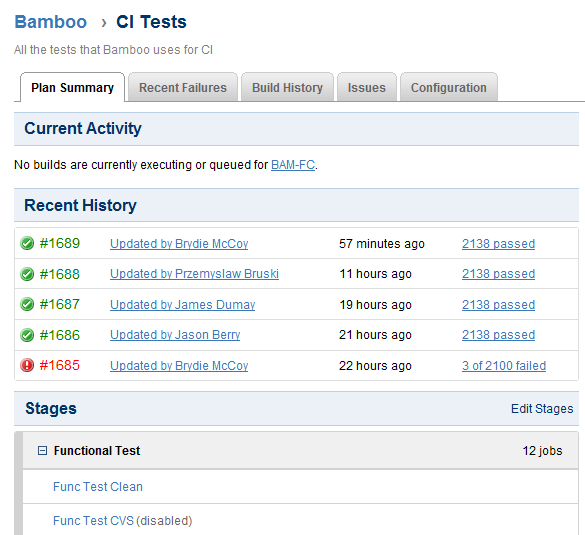Click the green success icon for build #1686
585x535 pixels.
[27, 335]
